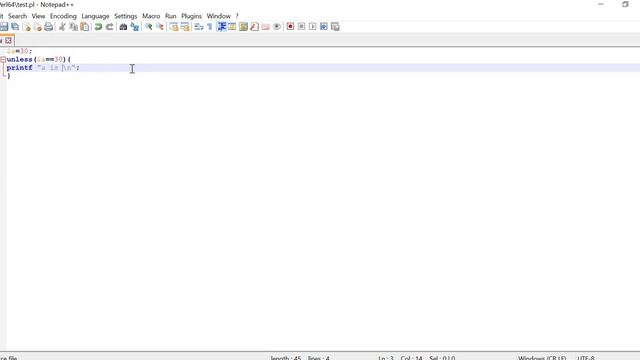
Task: Click the green Undo arrow icon
Action: coord(98,27)
